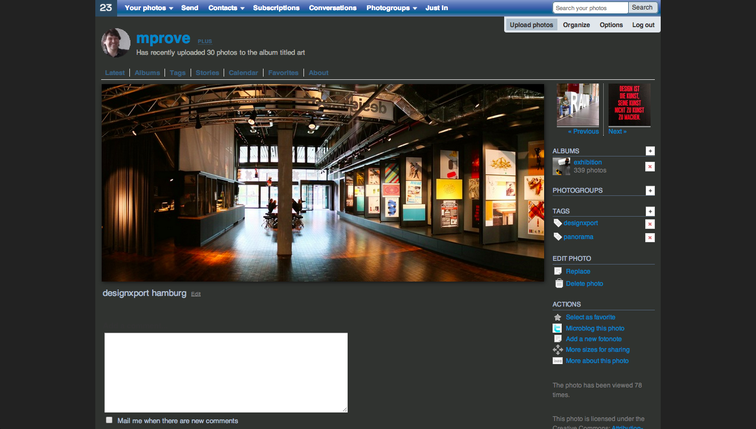The image size is (756, 429).
Task: Click More about this photo link
Action: pyautogui.click(x=597, y=361)
